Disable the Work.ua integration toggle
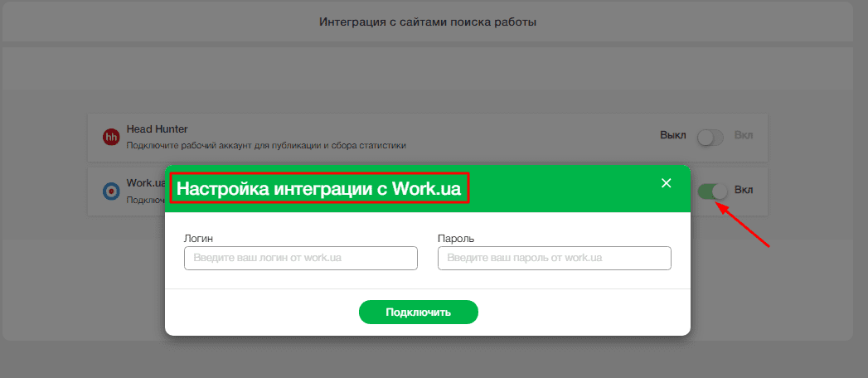868x378 pixels. 712,191
